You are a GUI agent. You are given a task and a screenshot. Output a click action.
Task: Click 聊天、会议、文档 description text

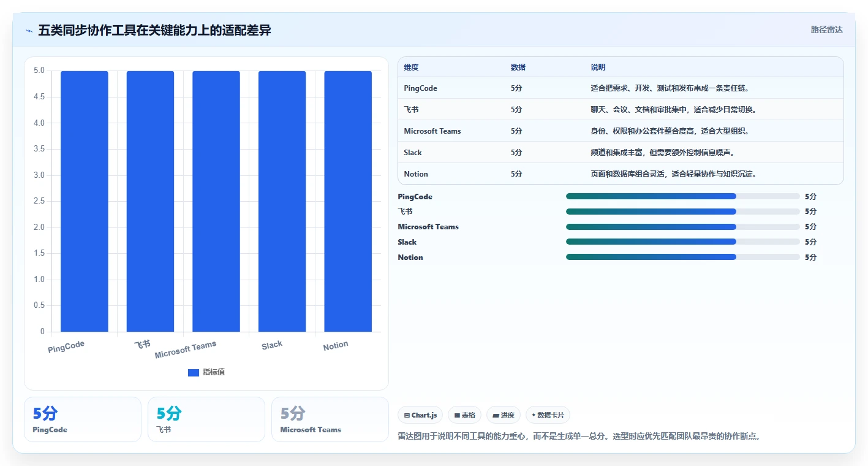coord(674,110)
